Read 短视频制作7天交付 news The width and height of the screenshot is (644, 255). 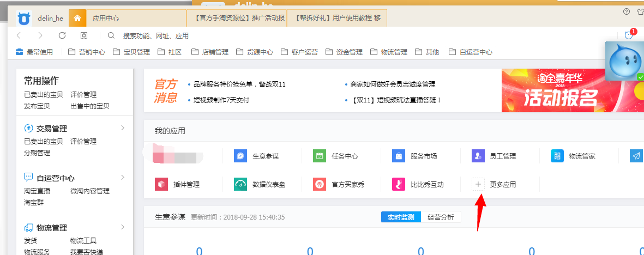221,100
